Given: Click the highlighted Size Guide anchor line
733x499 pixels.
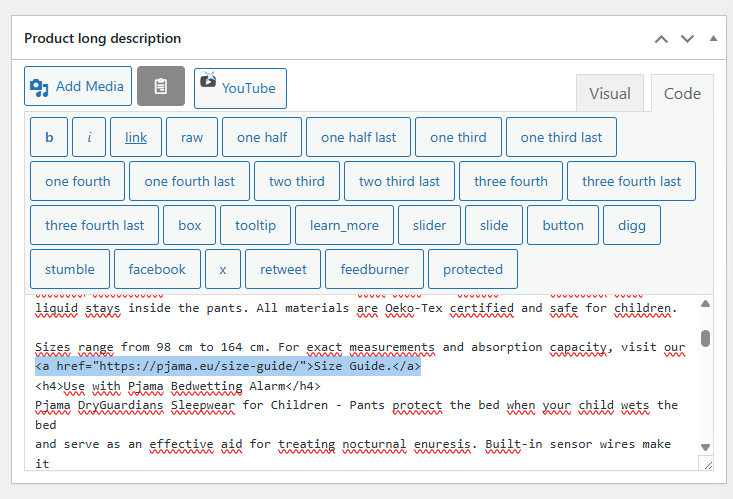Looking at the screenshot, I should (x=228, y=366).
